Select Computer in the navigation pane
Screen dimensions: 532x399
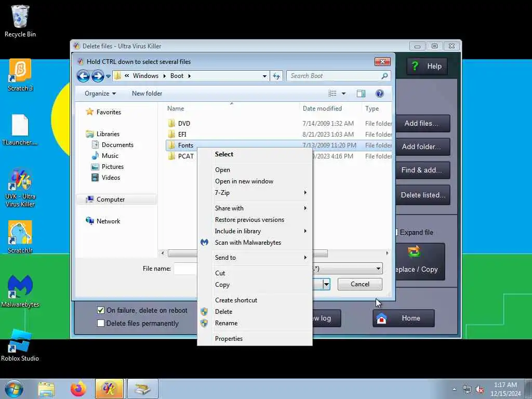coord(116,199)
